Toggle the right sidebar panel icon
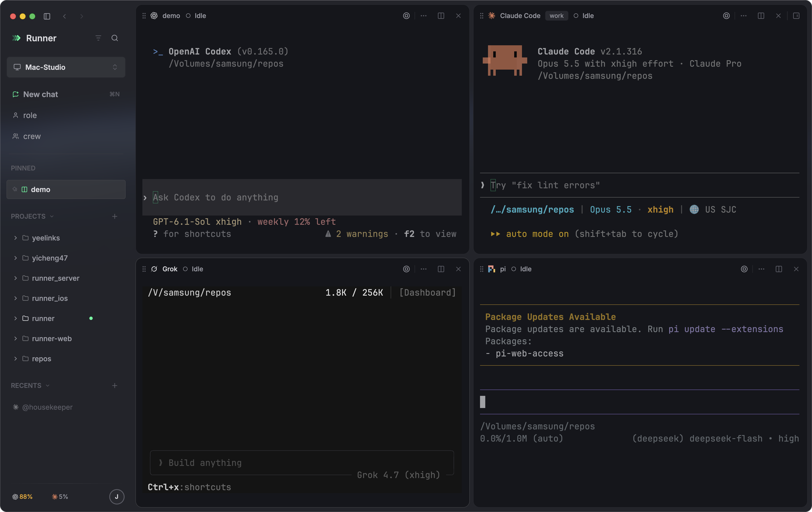 coord(796,16)
